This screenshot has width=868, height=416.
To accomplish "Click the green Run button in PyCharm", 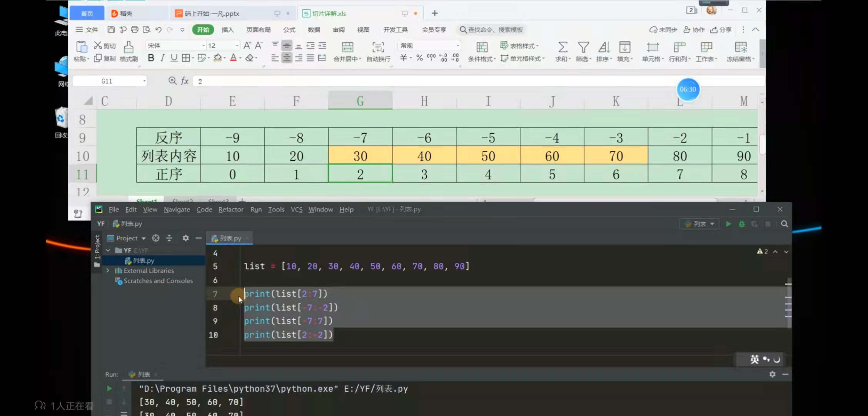I will click(x=728, y=224).
